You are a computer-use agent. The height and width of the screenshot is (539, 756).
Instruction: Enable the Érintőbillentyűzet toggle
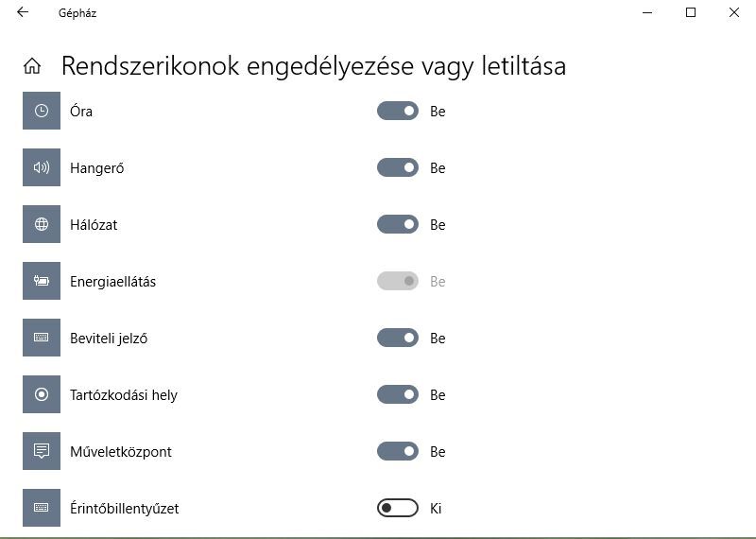point(398,509)
